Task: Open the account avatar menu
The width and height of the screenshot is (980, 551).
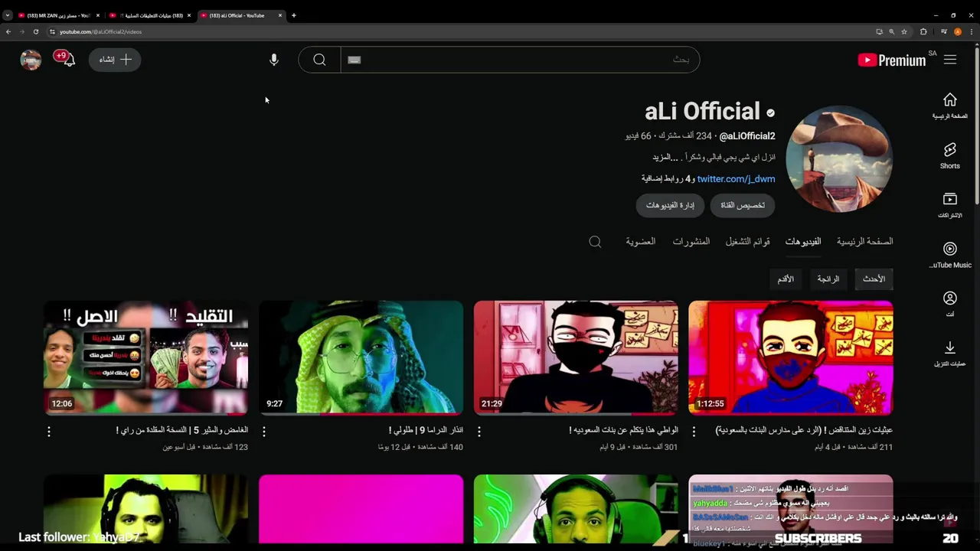Action: pos(31,60)
